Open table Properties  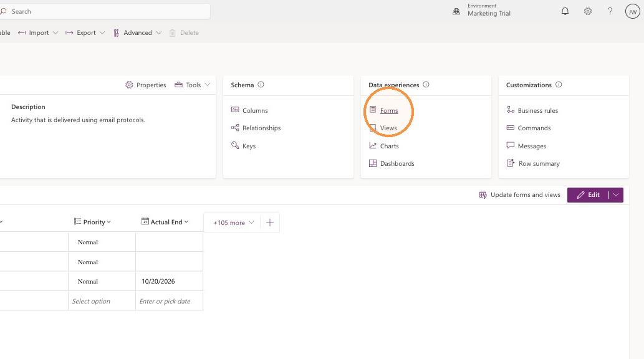(146, 85)
